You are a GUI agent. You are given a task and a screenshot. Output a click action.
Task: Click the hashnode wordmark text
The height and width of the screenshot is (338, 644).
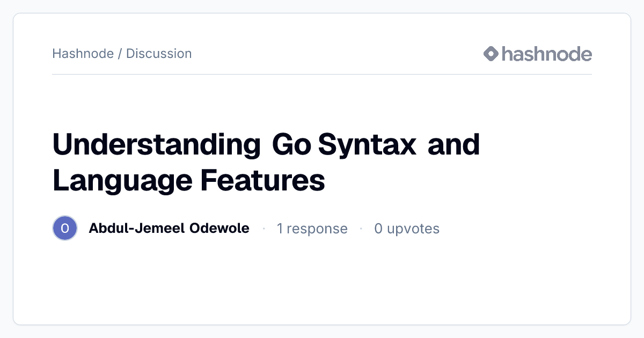[x=547, y=54]
